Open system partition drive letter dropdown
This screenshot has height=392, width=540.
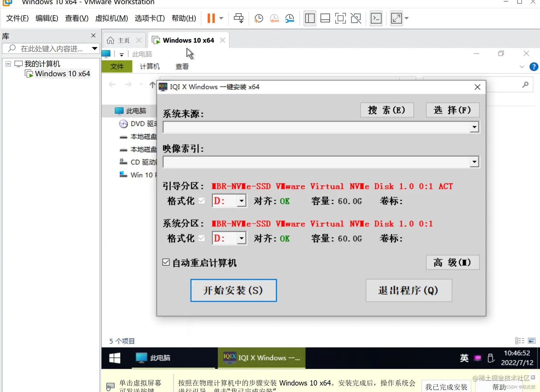click(x=242, y=238)
